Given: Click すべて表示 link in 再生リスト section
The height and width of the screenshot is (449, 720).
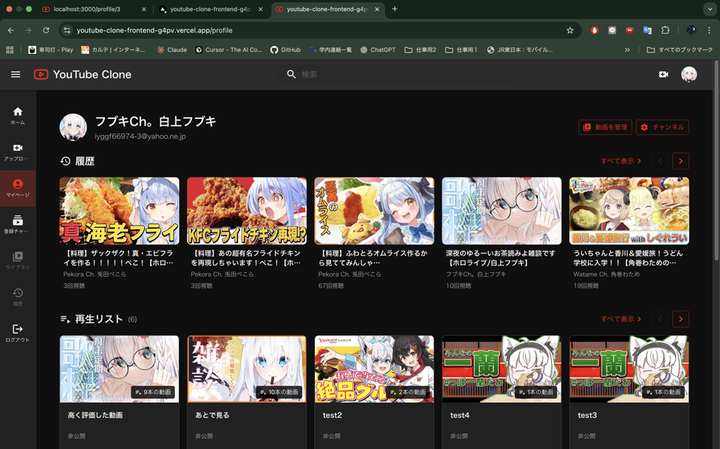Looking at the screenshot, I should tap(621, 319).
